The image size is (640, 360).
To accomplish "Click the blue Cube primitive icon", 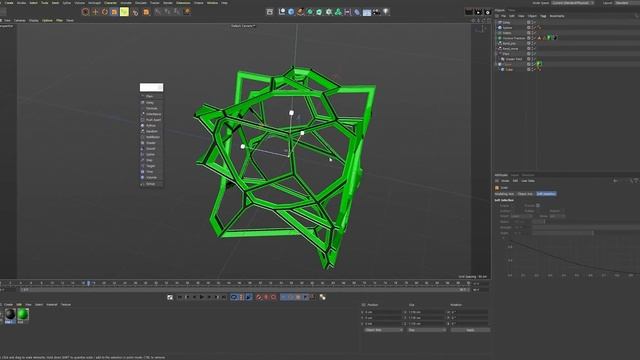I will 291,12.
